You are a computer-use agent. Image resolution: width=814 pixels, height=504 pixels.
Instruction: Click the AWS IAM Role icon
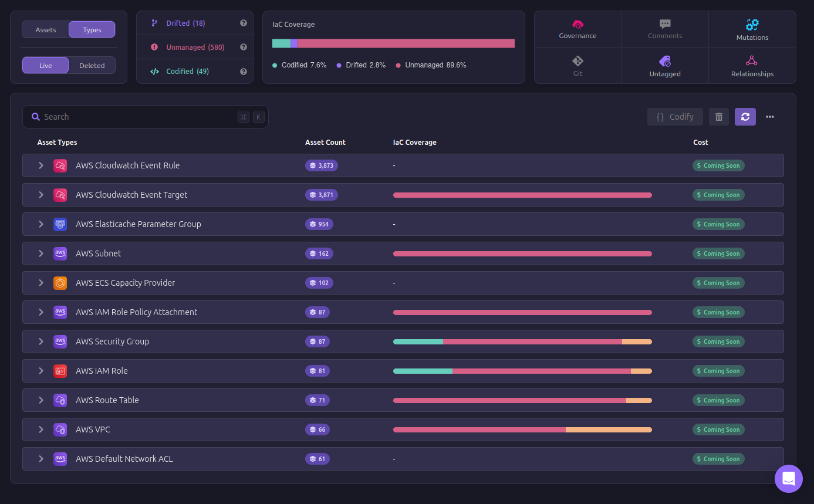coord(60,371)
